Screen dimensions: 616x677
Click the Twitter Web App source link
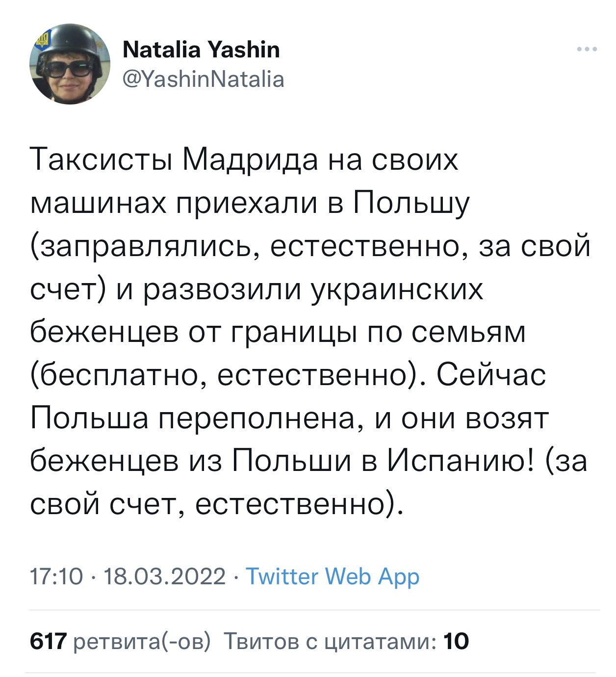click(x=332, y=576)
